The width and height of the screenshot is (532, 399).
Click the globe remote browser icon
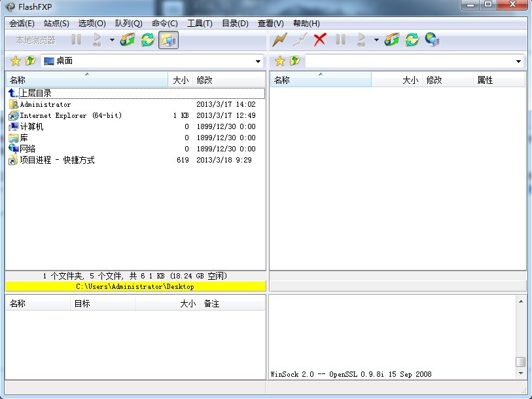tap(433, 40)
